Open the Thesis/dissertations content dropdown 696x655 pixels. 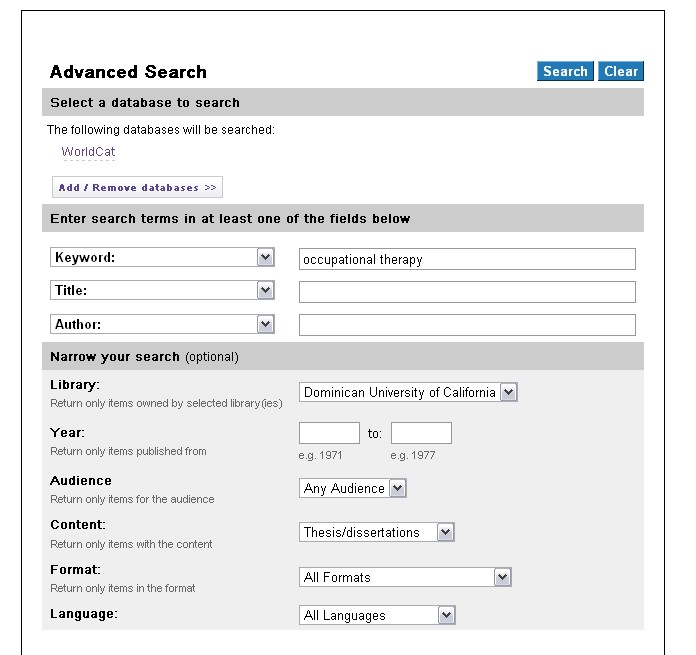[x=377, y=532]
